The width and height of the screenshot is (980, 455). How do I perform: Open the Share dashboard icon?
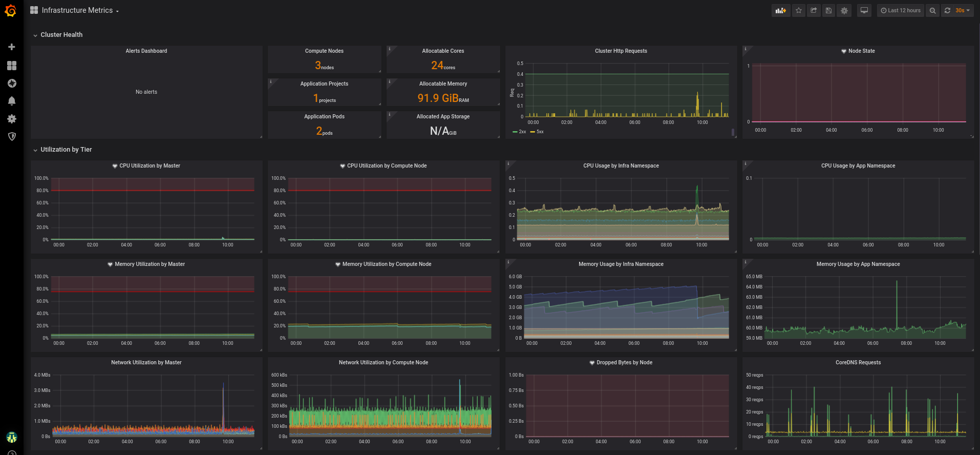coord(814,10)
